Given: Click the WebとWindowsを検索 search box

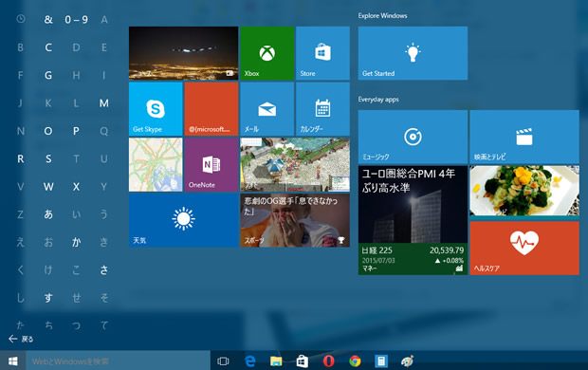Looking at the screenshot, I should (x=118, y=361).
